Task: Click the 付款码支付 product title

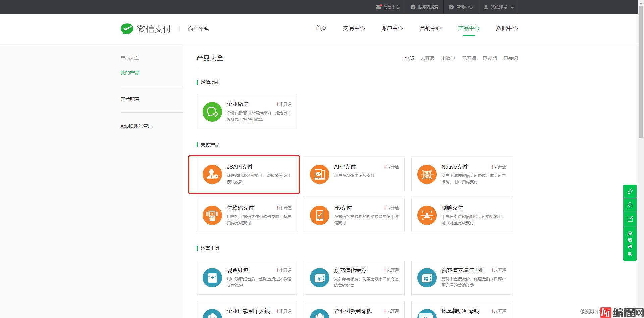Action: click(240, 208)
